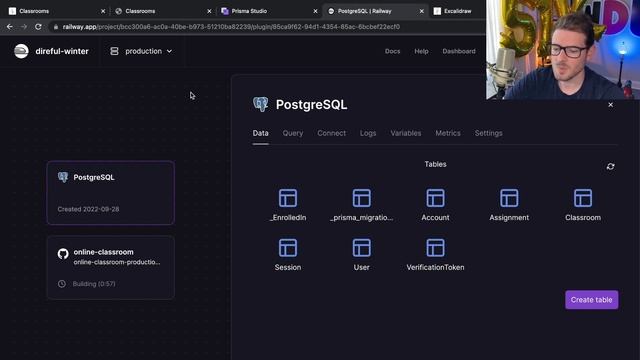640x360 pixels.
Task: Open the Account table icon
Action: 435,198
